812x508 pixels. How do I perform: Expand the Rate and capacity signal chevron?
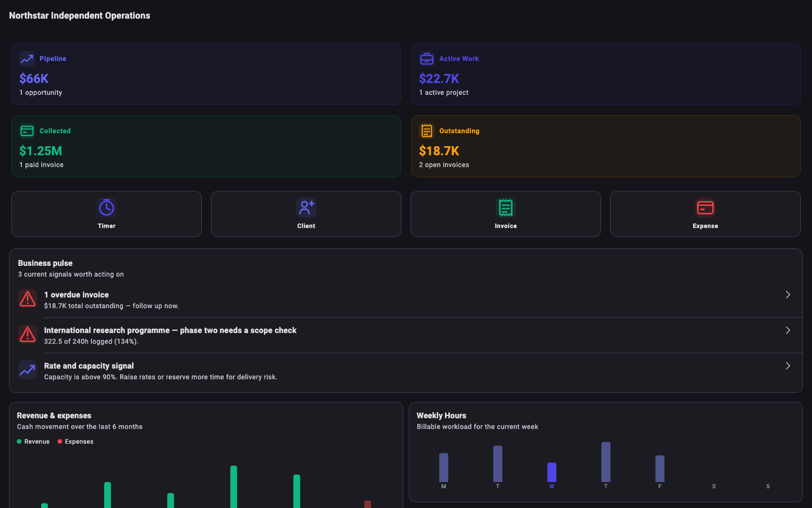click(788, 366)
